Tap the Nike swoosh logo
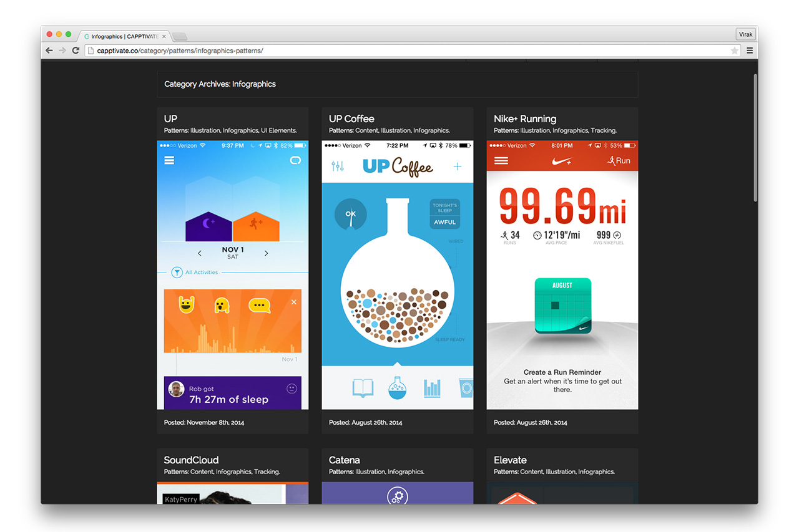This screenshot has height=532, width=799. click(x=562, y=162)
